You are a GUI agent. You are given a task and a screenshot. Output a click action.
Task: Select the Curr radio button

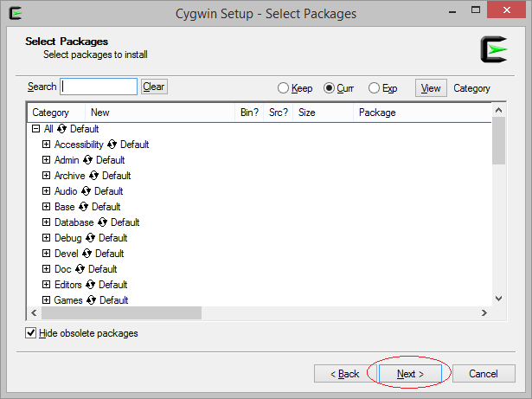(x=329, y=88)
